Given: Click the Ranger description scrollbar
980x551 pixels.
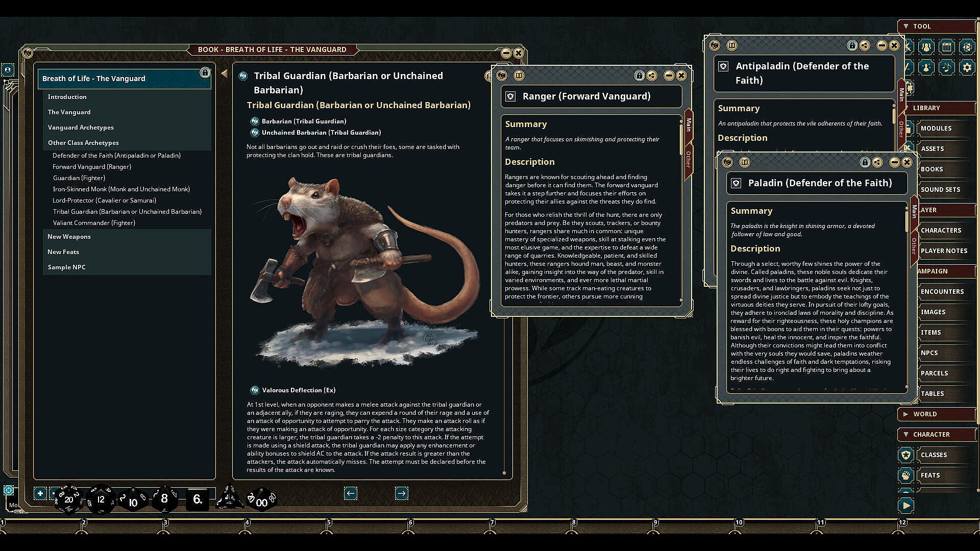Looking at the screenshot, I should click(x=681, y=138).
